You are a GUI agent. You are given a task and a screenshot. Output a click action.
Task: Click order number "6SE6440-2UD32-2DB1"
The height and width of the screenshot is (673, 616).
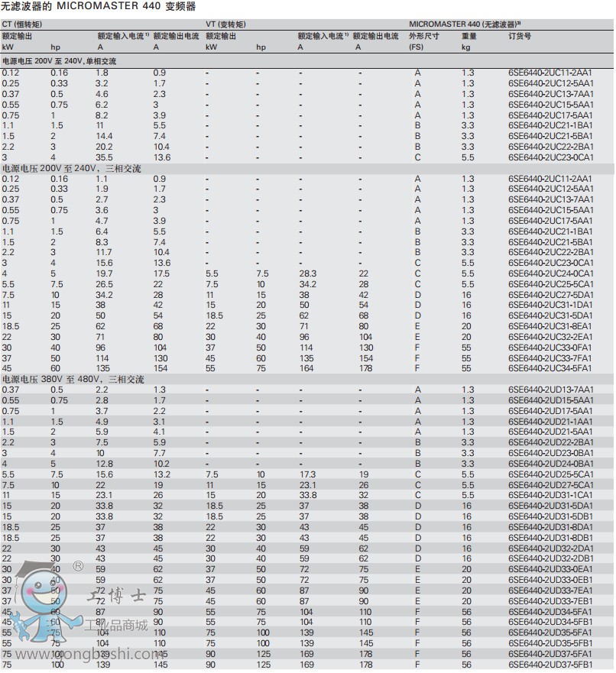(551, 558)
